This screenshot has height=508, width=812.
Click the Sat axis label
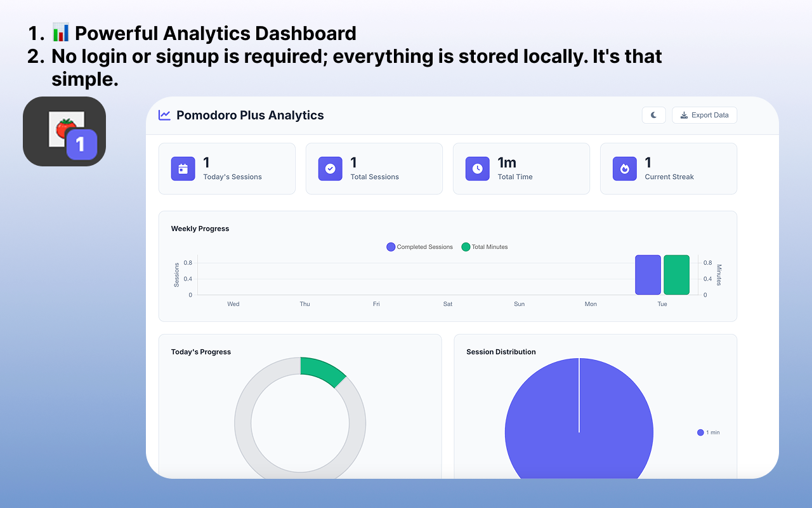click(448, 304)
